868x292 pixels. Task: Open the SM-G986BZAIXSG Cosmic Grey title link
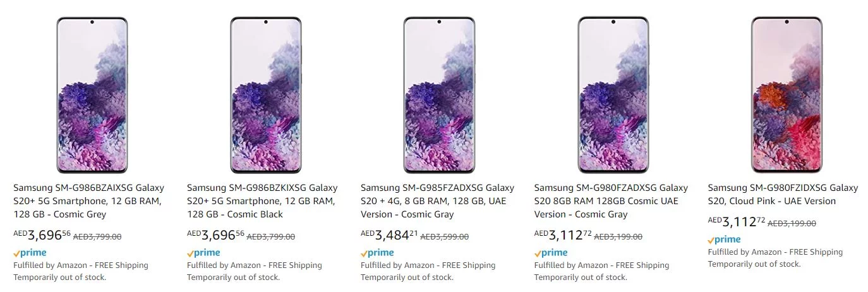(x=88, y=201)
